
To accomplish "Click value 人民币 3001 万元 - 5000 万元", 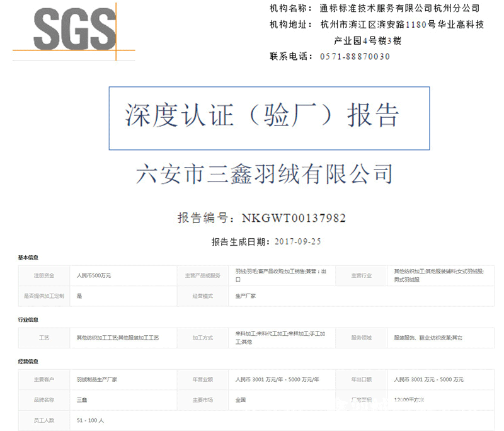I will pyautogui.click(x=429, y=379).
